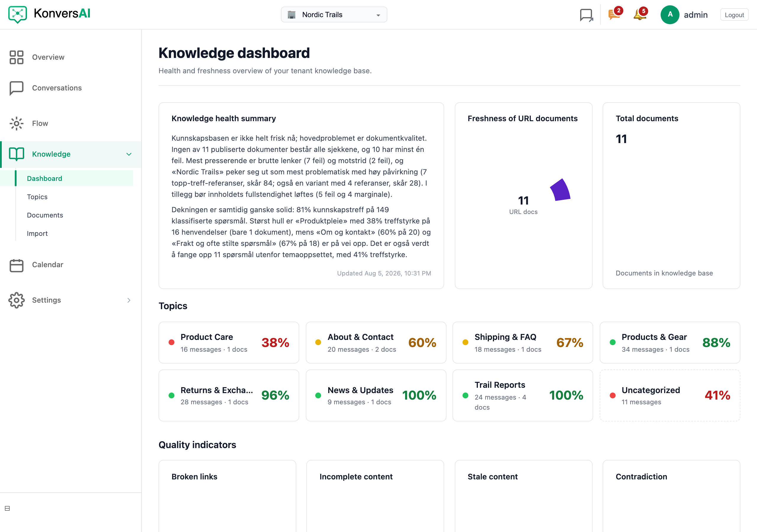The width and height of the screenshot is (757, 532).
Task: Click the Flow sidebar icon
Action: (17, 123)
